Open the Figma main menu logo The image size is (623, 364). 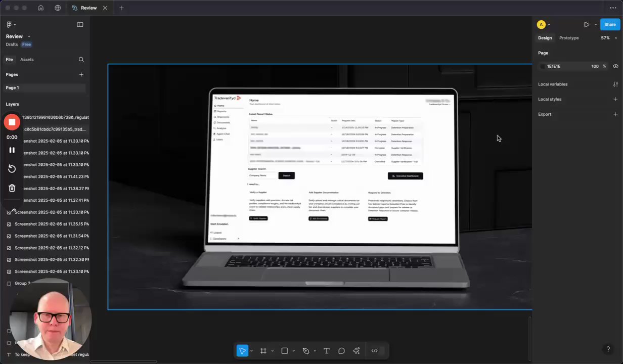[9, 24]
